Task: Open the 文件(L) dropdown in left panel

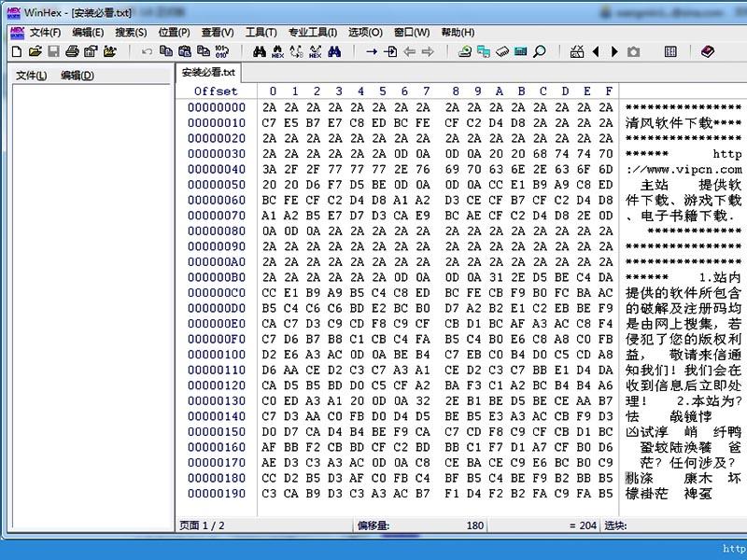Action: (31, 75)
